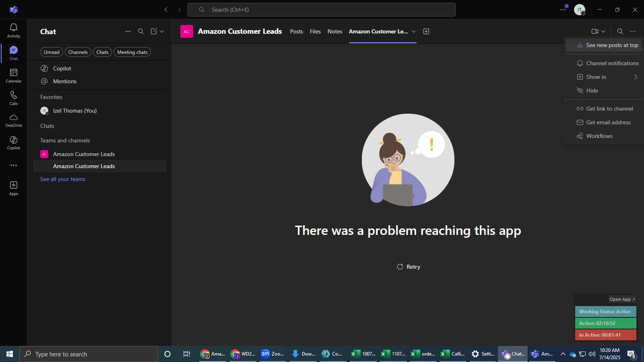Open the Activity feed in sidebar
The image size is (644, 362).
(13, 31)
